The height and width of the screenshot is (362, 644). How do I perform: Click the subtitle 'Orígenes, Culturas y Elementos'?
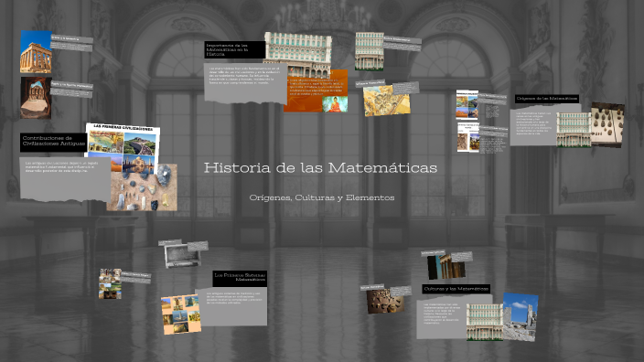pyautogui.click(x=322, y=197)
